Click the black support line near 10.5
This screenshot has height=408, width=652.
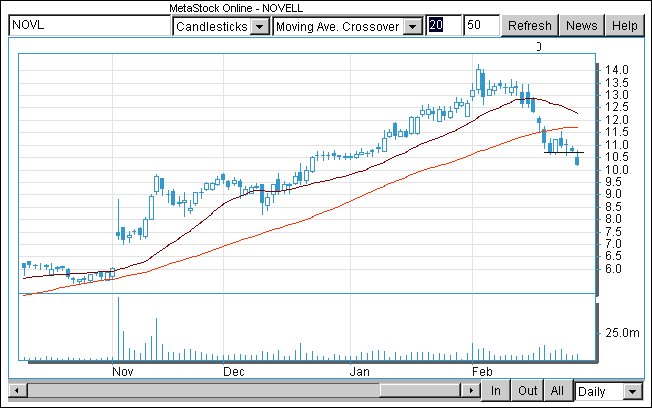click(564, 153)
